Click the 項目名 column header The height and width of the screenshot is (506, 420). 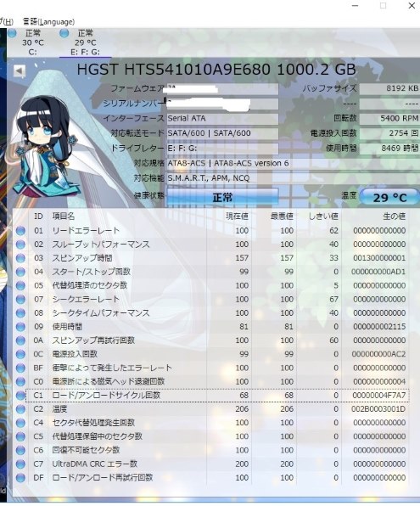(x=64, y=216)
